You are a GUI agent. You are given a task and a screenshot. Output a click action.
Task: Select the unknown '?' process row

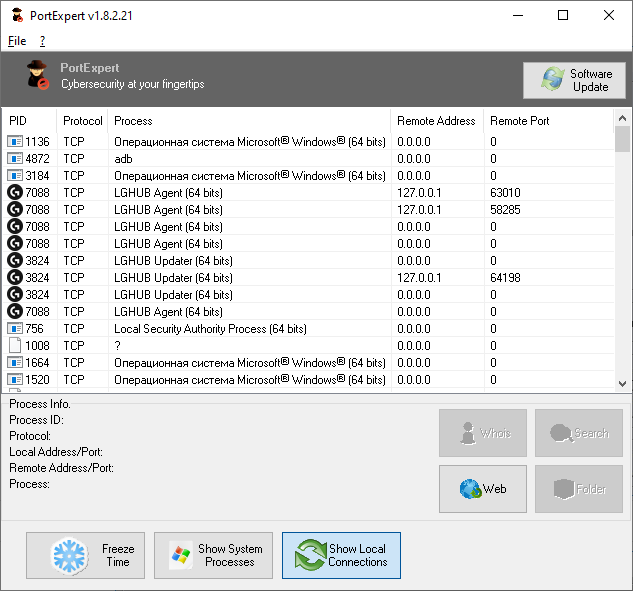(308, 346)
